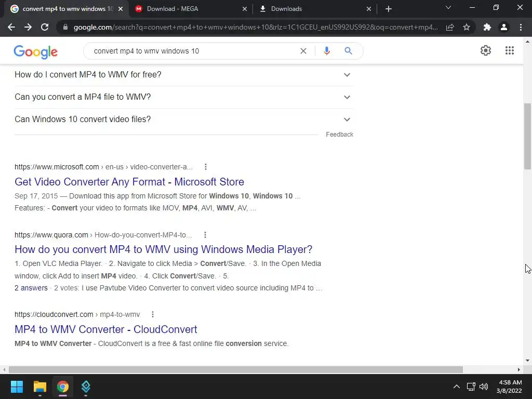Click the scroll down arrow
Viewport: 532px width, 399px height.
pyautogui.click(x=527, y=361)
